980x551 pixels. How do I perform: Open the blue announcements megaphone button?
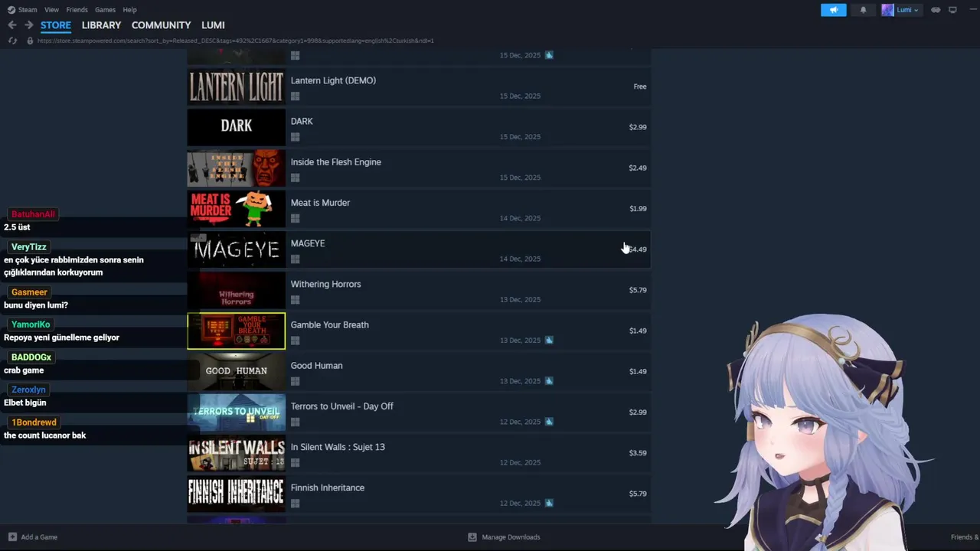(x=834, y=10)
